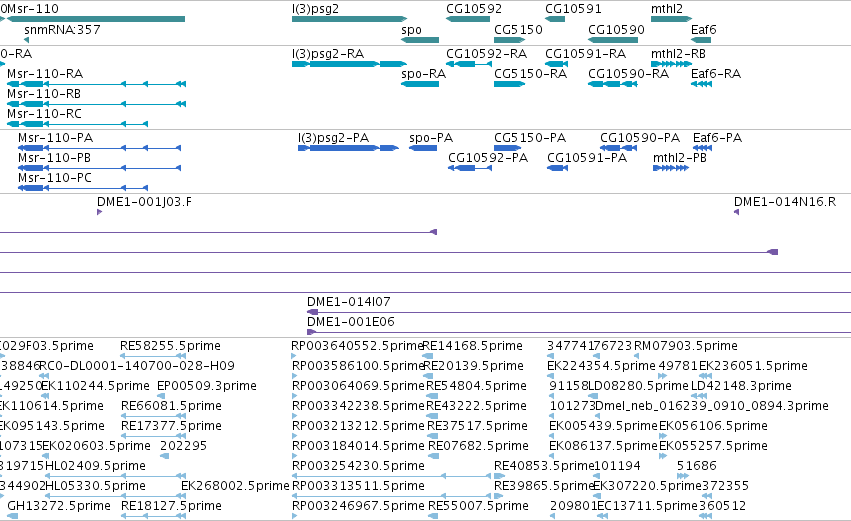Open the 372355 EST feature
The image size is (851, 521).
point(706,495)
